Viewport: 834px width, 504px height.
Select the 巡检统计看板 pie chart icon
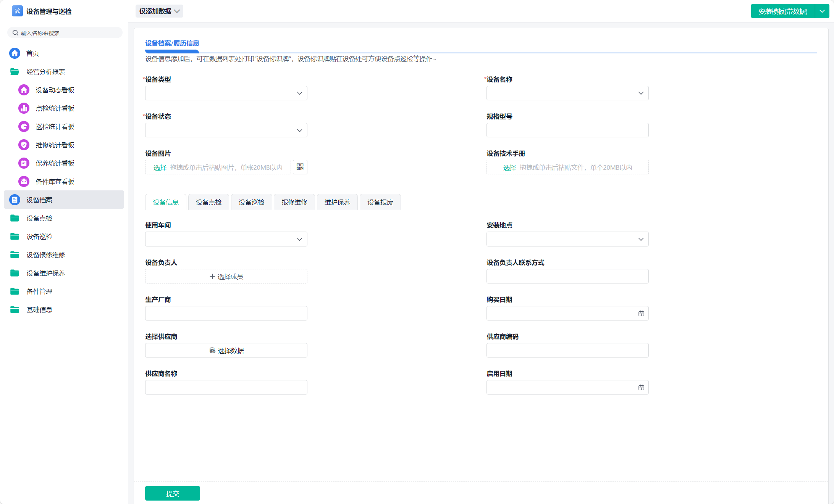click(x=24, y=127)
